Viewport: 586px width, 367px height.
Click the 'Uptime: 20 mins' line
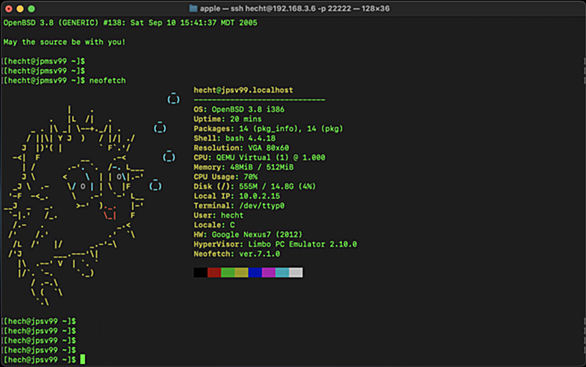coord(228,119)
